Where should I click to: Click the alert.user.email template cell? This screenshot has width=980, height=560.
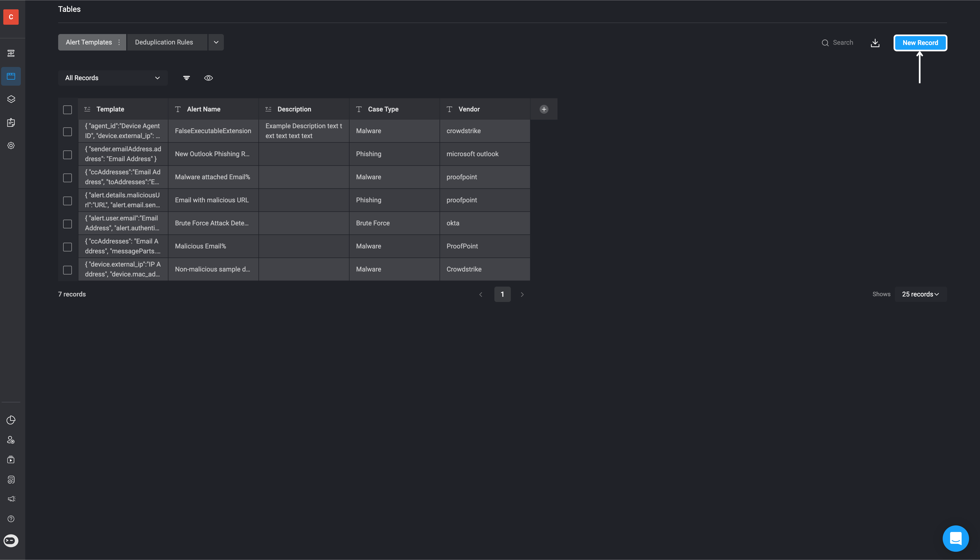pos(123,223)
